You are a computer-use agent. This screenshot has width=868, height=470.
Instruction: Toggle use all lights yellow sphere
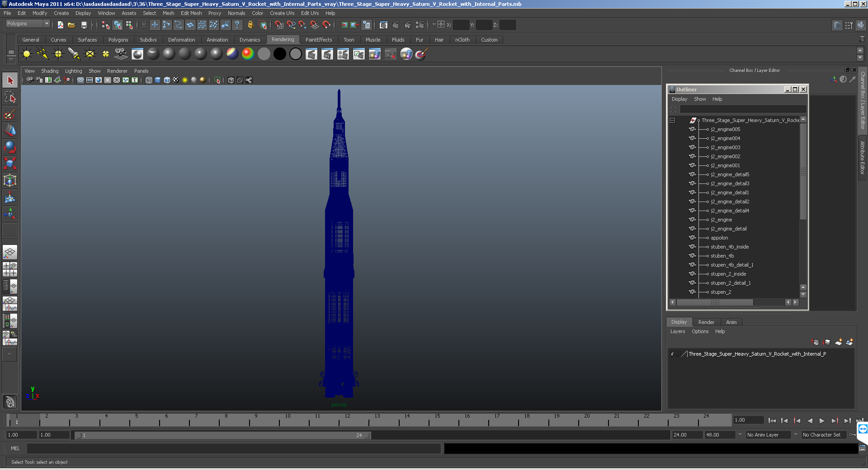coord(185,80)
